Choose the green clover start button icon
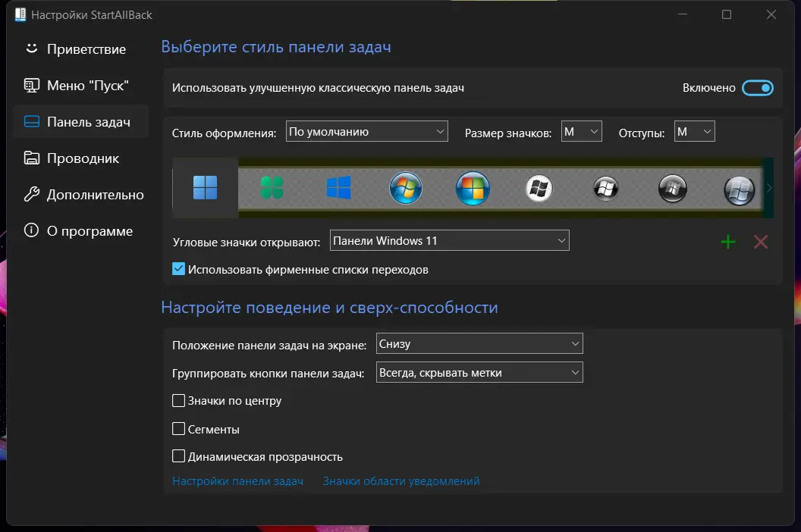This screenshot has height=532, width=801. (x=272, y=187)
